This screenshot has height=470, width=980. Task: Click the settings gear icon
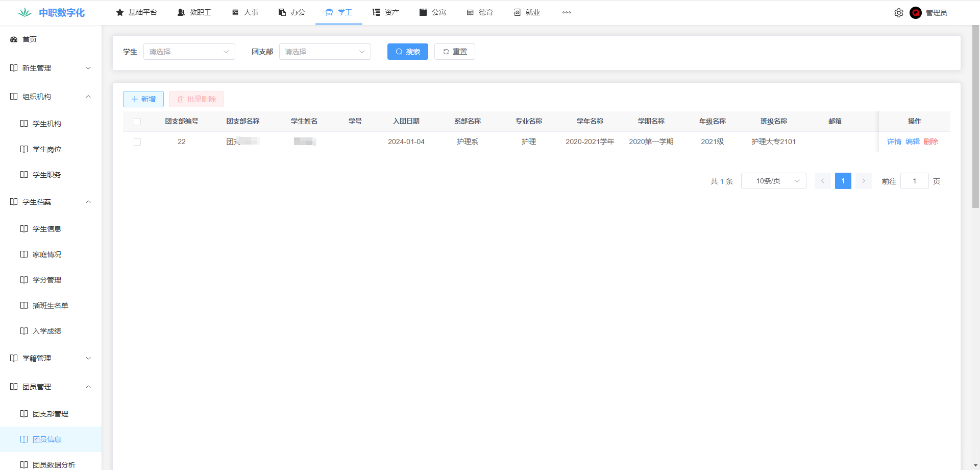(898, 13)
